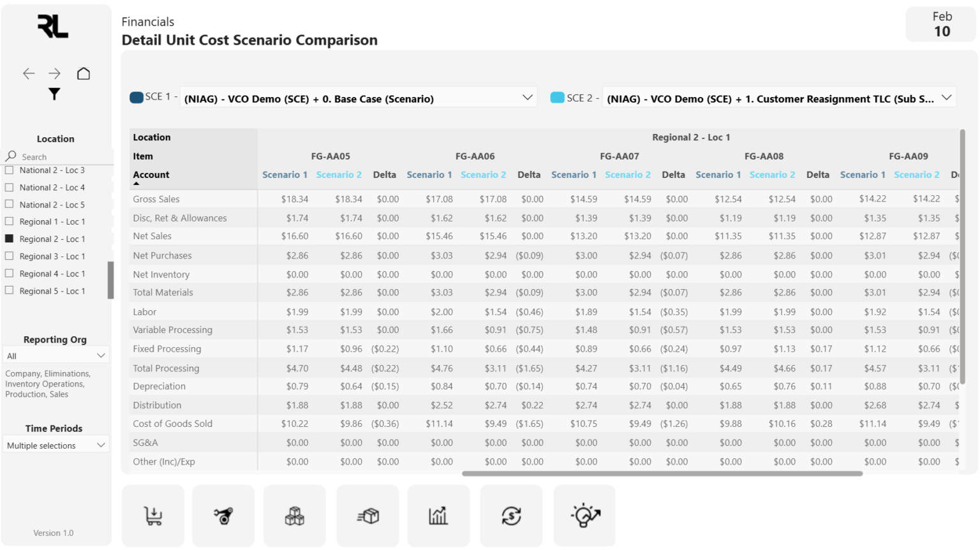
Task: Click the FG-AA06 item header
Action: click(x=475, y=156)
